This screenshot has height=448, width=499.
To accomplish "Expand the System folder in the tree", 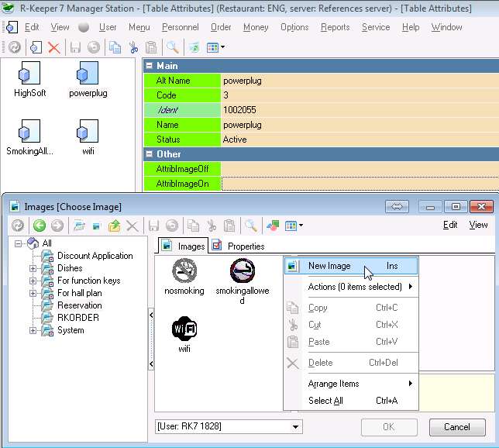I will (x=33, y=330).
